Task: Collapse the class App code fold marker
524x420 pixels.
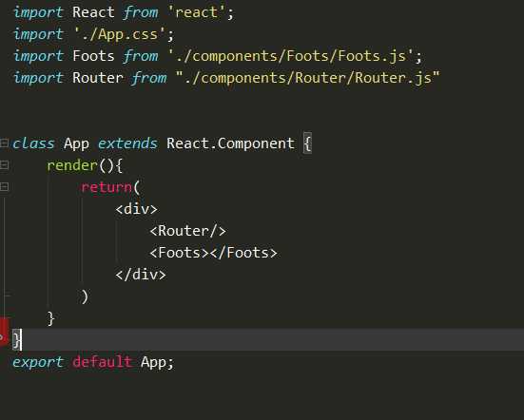Action: click(4, 143)
